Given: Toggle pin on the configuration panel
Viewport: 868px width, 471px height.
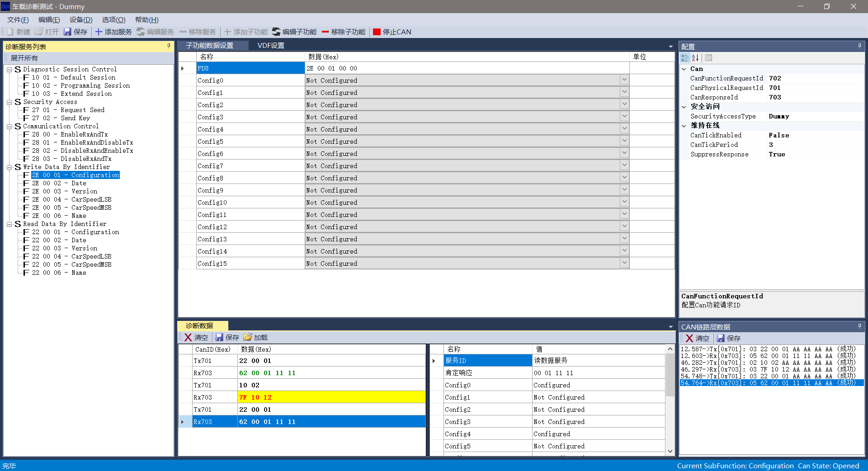Looking at the screenshot, I should [x=859, y=46].
